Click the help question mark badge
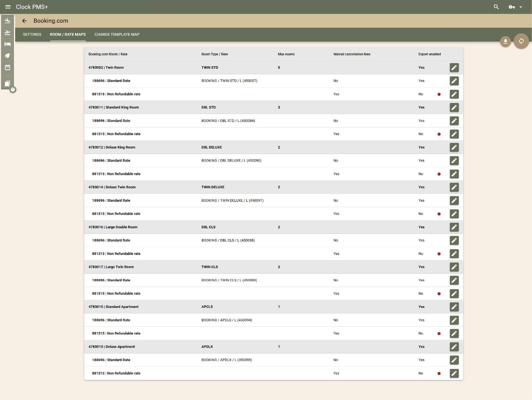This screenshot has height=400, width=532. pos(13,90)
